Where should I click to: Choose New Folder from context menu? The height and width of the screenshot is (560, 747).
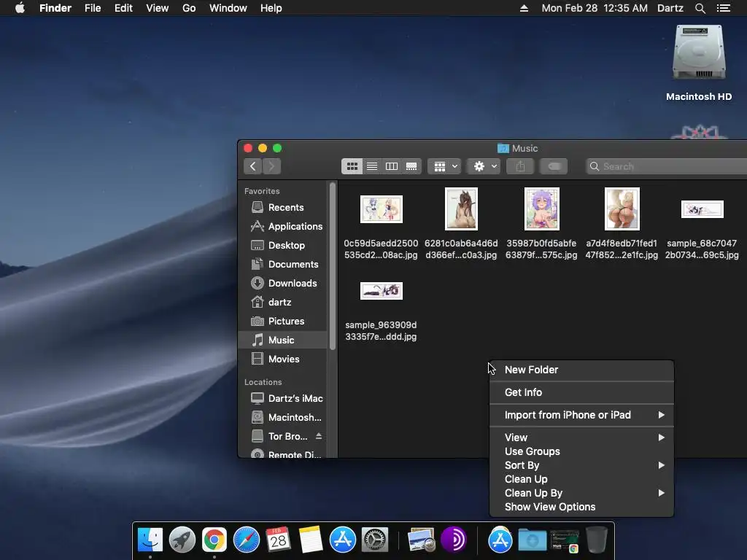581,370
